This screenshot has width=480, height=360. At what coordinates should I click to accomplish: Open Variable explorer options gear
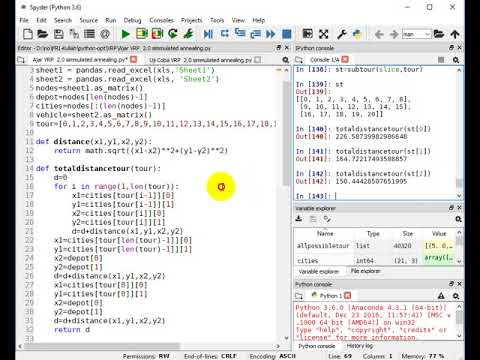click(x=458, y=219)
